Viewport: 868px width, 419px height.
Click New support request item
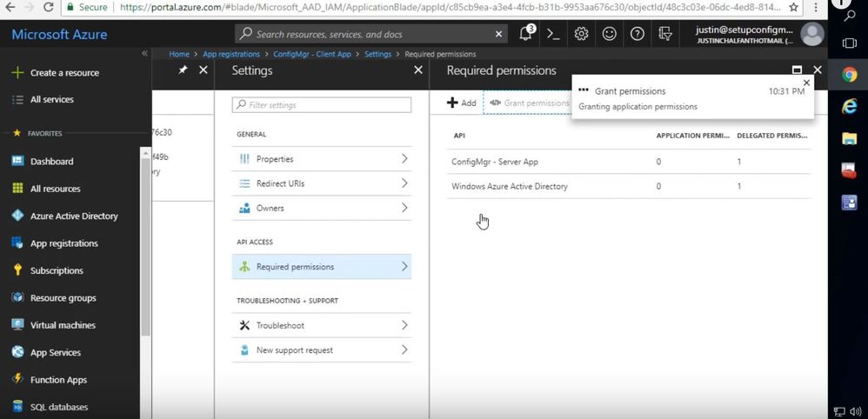click(x=321, y=350)
